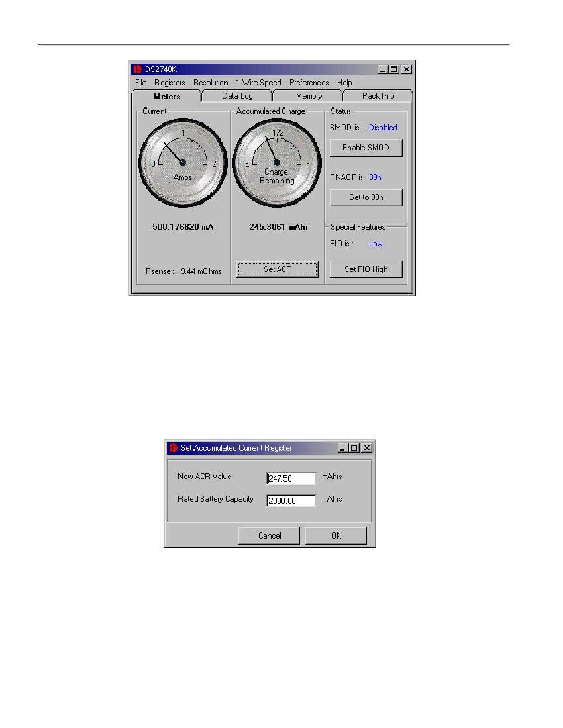Click the blue Disabled SMOD status
The height and width of the screenshot is (728, 563).
383,128
